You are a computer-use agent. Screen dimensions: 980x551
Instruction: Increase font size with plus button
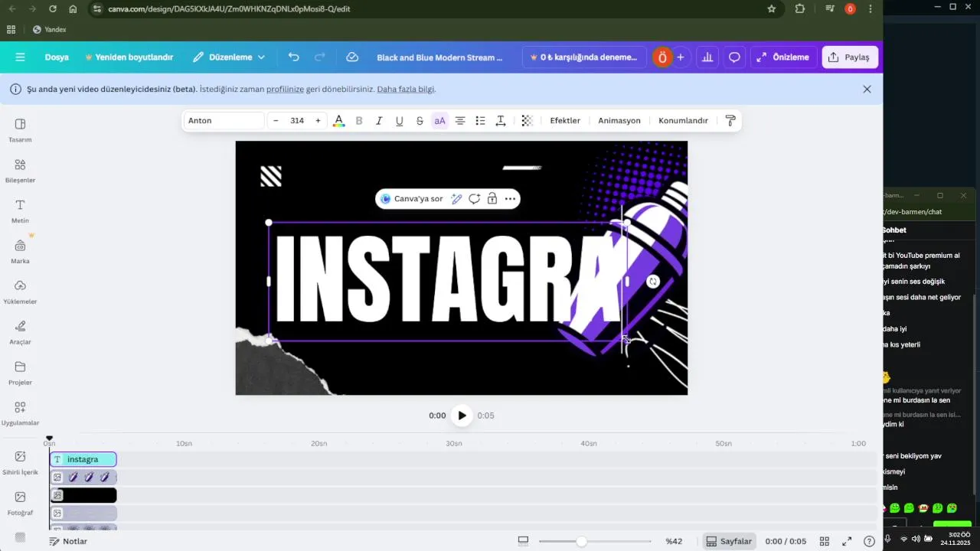[x=318, y=121]
